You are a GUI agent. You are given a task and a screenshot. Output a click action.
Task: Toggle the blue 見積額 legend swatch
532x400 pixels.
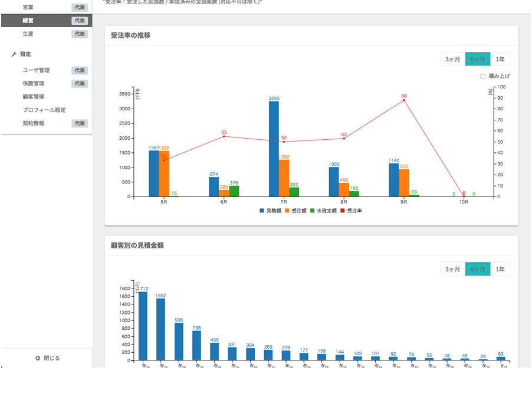(x=261, y=211)
